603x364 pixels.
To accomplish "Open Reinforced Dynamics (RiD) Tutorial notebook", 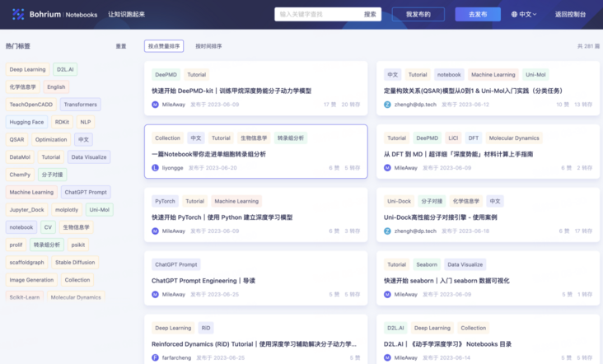I will point(254,344).
